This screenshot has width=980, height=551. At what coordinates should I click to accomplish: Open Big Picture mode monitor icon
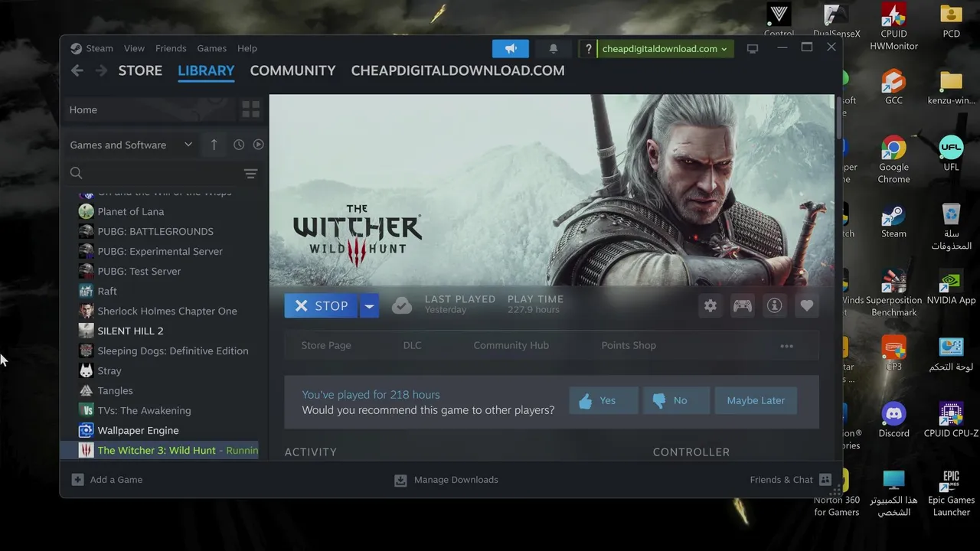point(753,48)
